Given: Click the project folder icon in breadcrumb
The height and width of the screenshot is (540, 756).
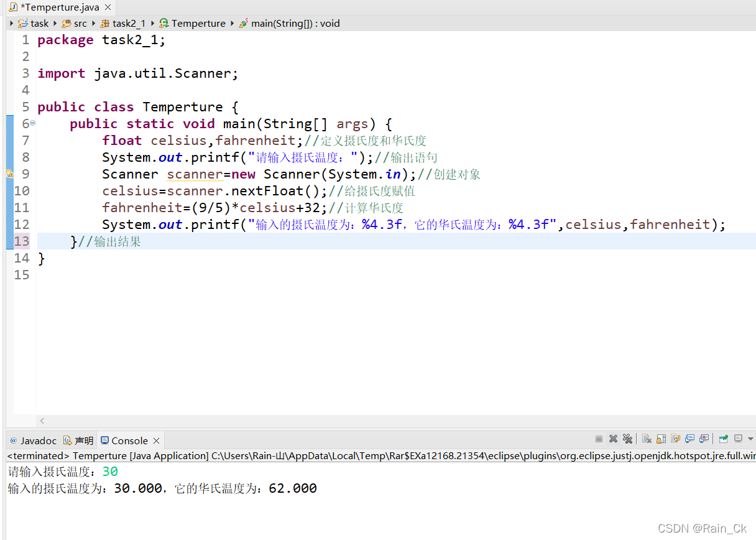Looking at the screenshot, I should [22, 23].
